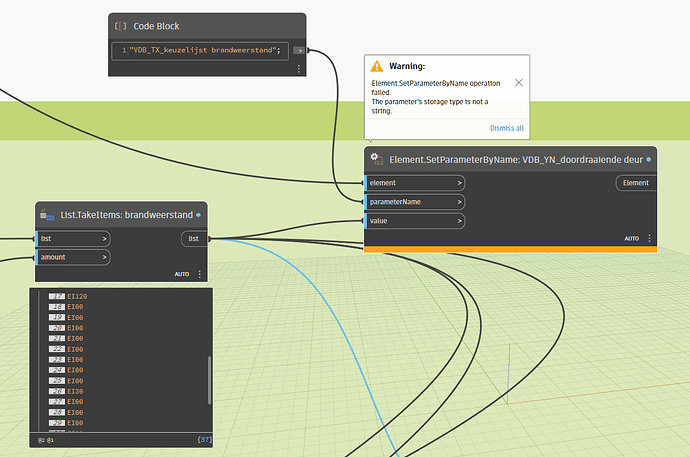Viewport: 690px width, 457px height.
Task: Expand the parameterName input port chevron
Action: (x=459, y=202)
